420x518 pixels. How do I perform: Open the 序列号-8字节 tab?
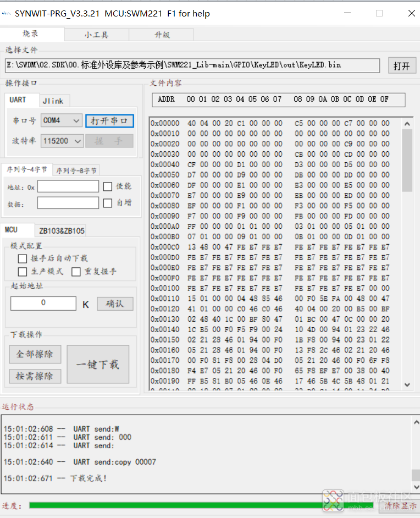pos(75,170)
